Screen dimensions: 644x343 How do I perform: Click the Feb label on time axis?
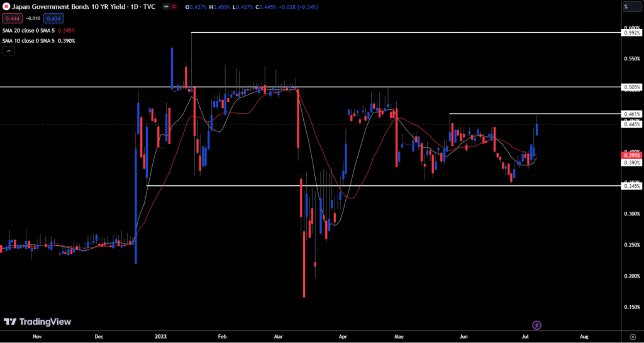(x=222, y=336)
